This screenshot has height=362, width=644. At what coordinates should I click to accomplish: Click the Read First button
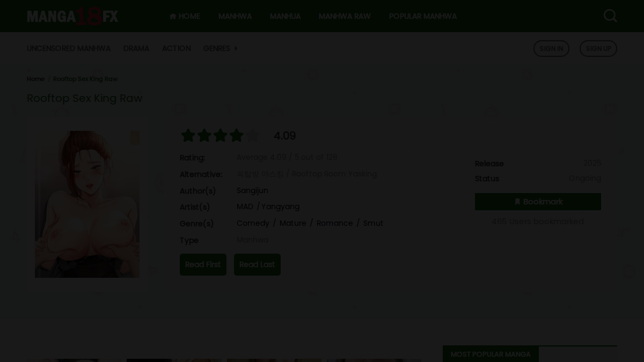pos(203,264)
